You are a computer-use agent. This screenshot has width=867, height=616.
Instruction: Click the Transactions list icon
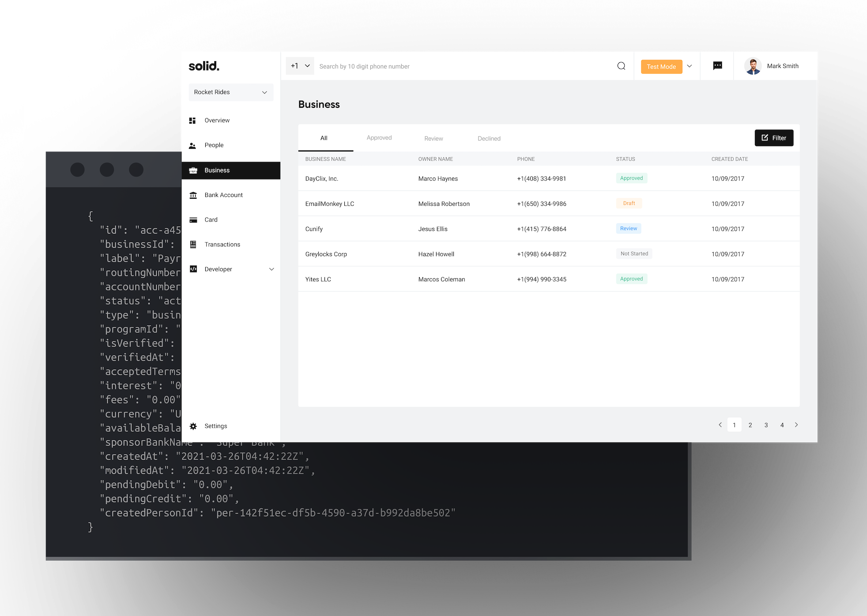pos(193,245)
